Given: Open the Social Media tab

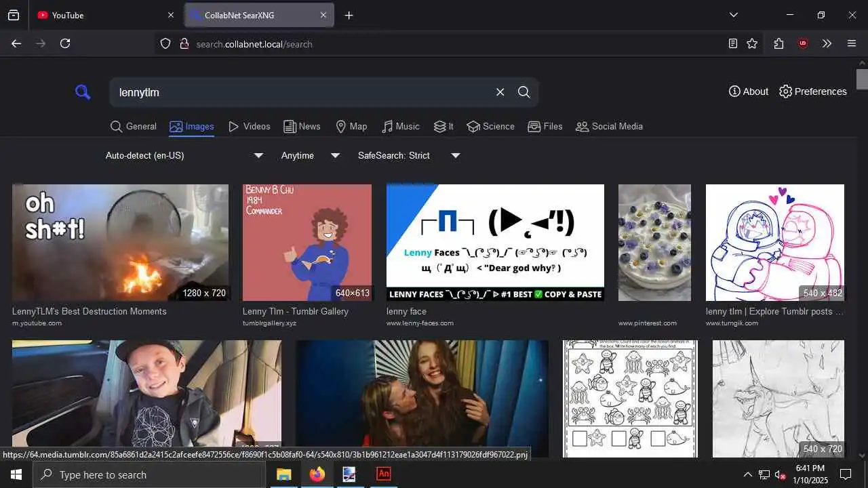Looking at the screenshot, I should tap(609, 127).
